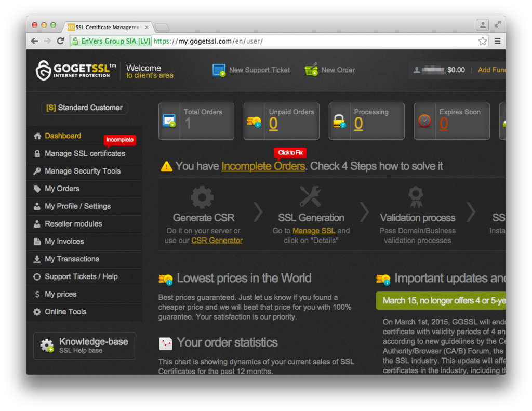Click the Unpaid Orders coins icon
Image resolution: width=532 pixels, height=411 pixels.
(254, 122)
